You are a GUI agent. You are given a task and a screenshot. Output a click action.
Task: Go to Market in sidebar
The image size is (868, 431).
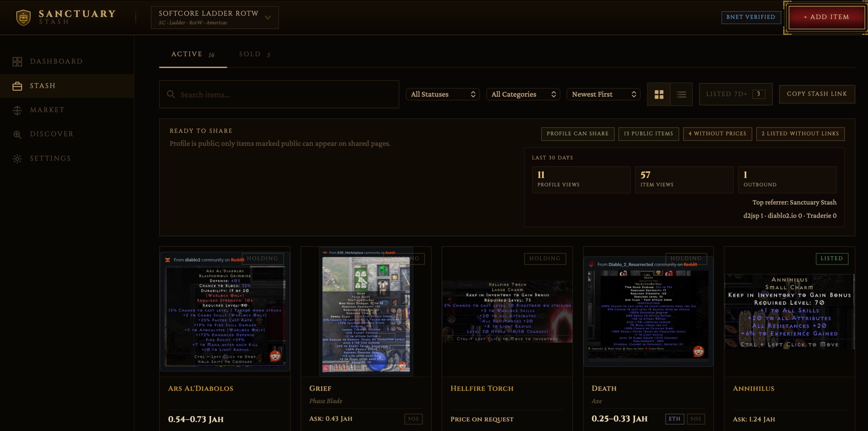67,110
